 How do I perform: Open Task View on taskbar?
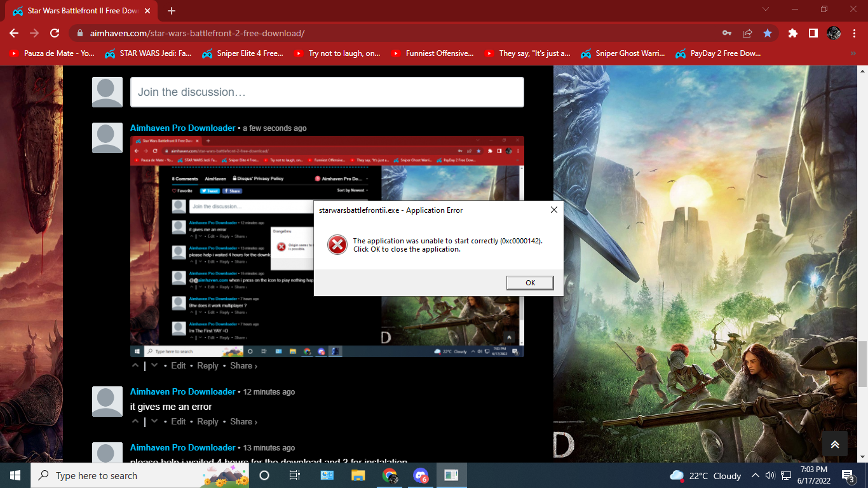click(x=295, y=475)
